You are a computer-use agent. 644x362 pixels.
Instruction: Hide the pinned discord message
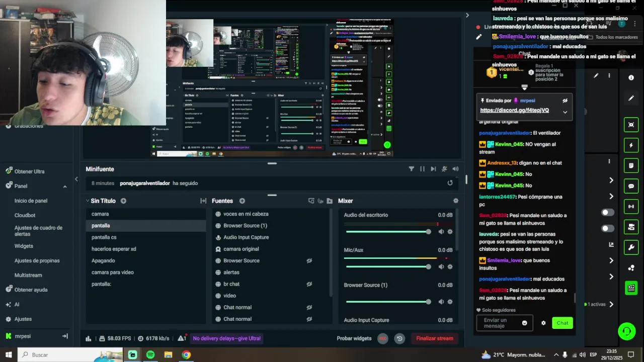pyautogui.click(x=565, y=101)
